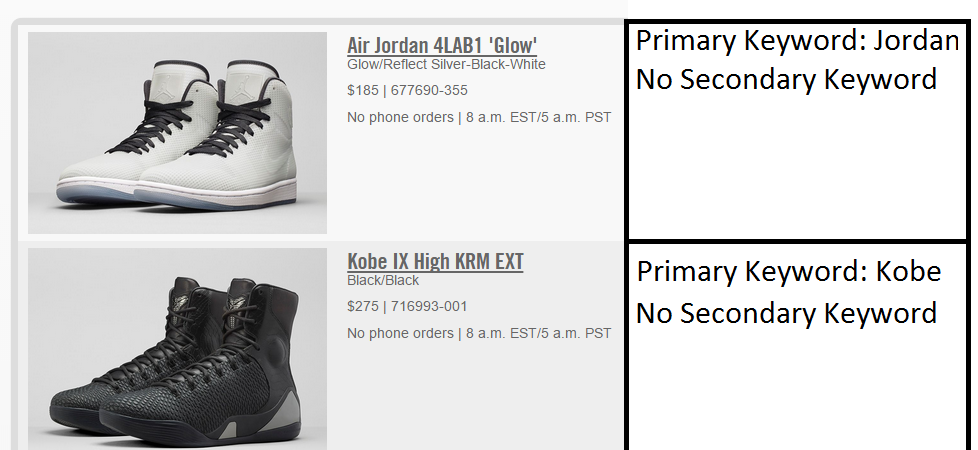Click the blank area below the Kobe keyword note
This screenshot has width=978, height=450.
(x=797, y=390)
